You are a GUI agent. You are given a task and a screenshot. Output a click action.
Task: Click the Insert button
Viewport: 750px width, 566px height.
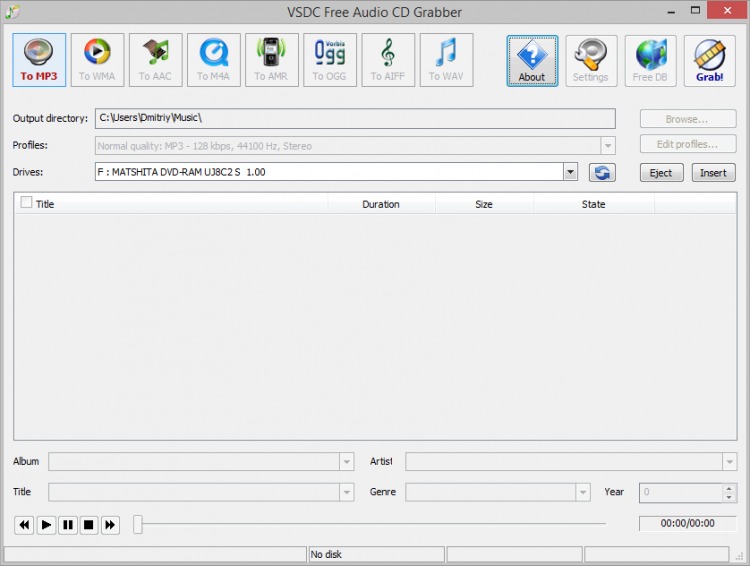tap(713, 173)
